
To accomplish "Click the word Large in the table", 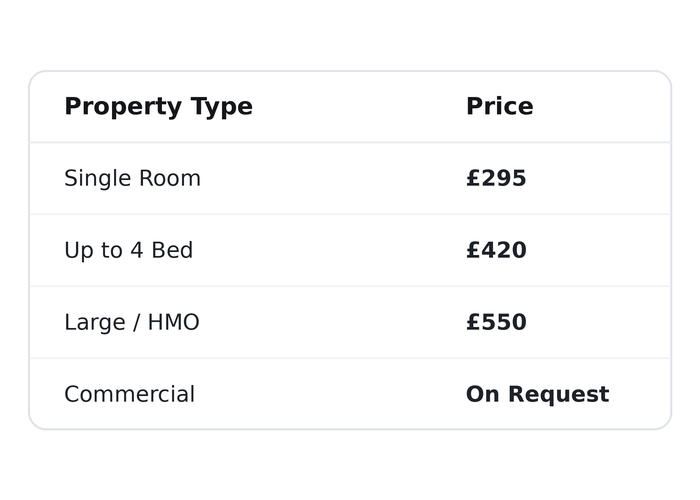I will [x=95, y=323].
